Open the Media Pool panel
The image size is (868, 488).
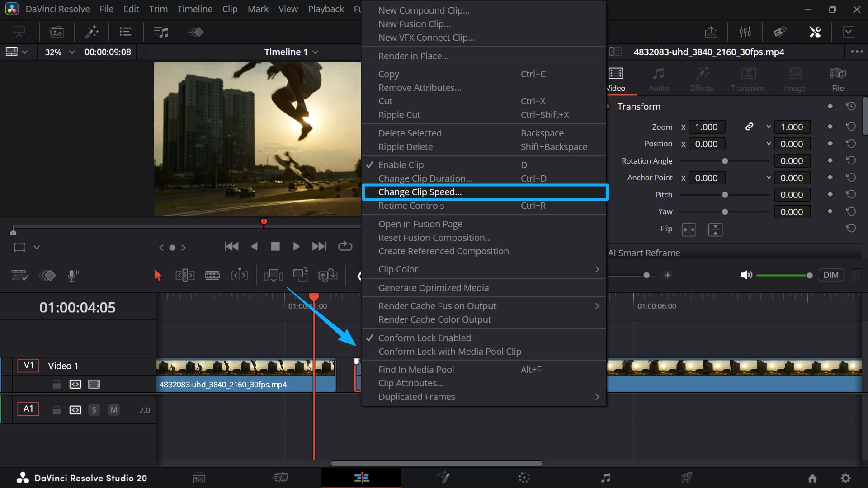click(x=57, y=32)
